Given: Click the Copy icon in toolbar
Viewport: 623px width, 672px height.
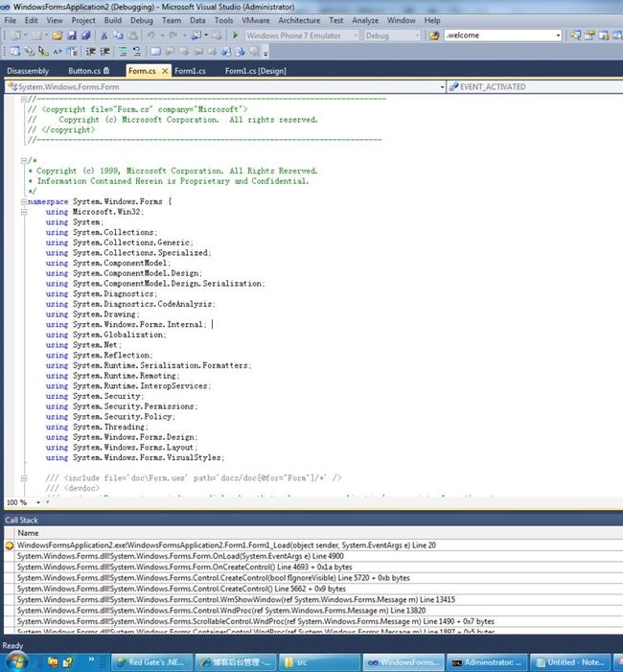Looking at the screenshot, I should (x=118, y=35).
